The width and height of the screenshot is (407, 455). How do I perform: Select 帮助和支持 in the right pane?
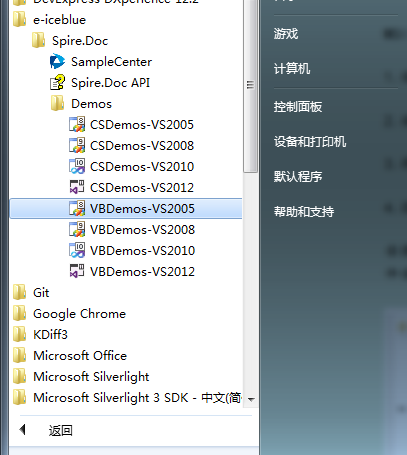click(x=304, y=211)
